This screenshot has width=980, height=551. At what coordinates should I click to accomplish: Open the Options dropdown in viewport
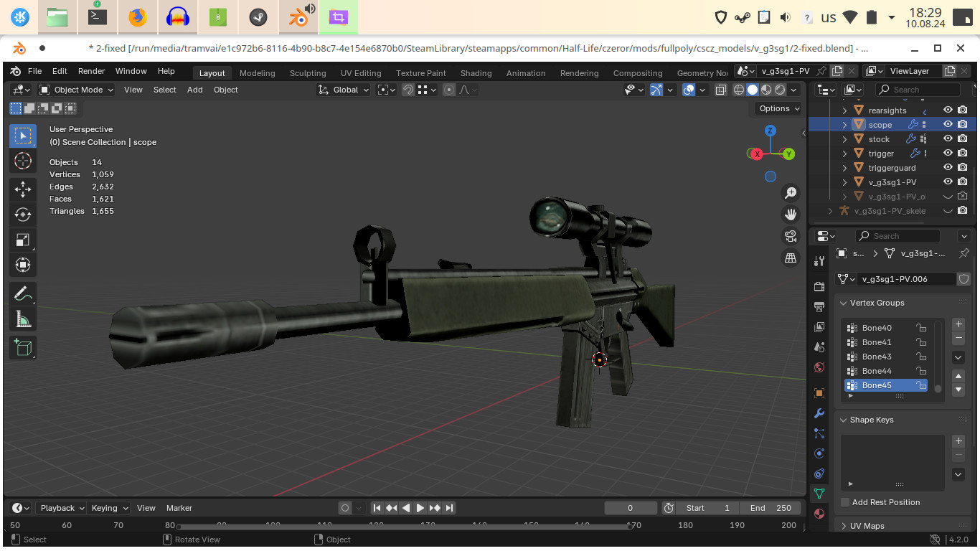(x=779, y=108)
